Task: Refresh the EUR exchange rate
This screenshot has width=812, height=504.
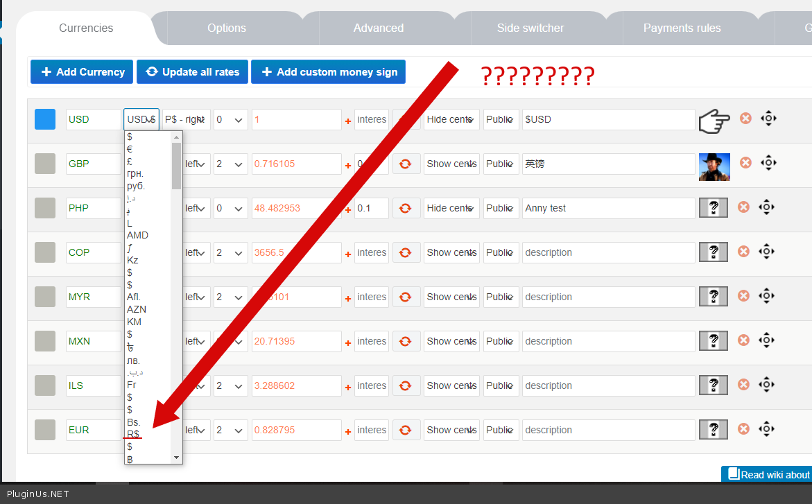Action: tap(406, 430)
